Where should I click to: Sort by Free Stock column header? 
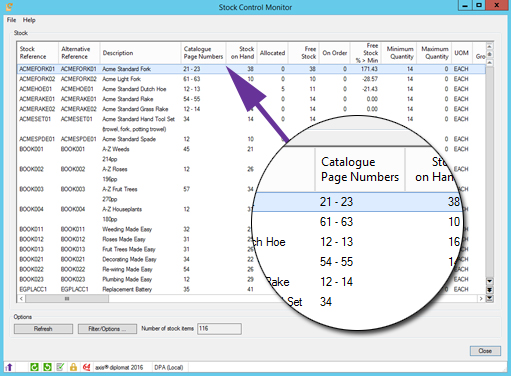[x=304, y=53]
